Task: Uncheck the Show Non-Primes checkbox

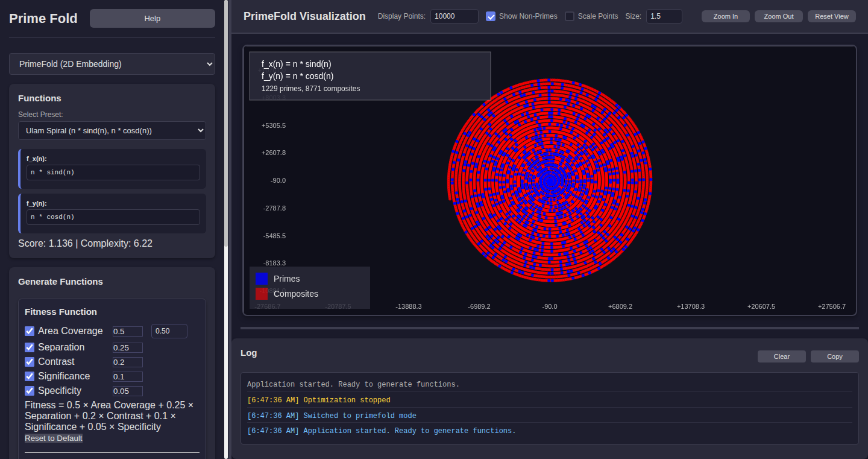Action: 491,16
